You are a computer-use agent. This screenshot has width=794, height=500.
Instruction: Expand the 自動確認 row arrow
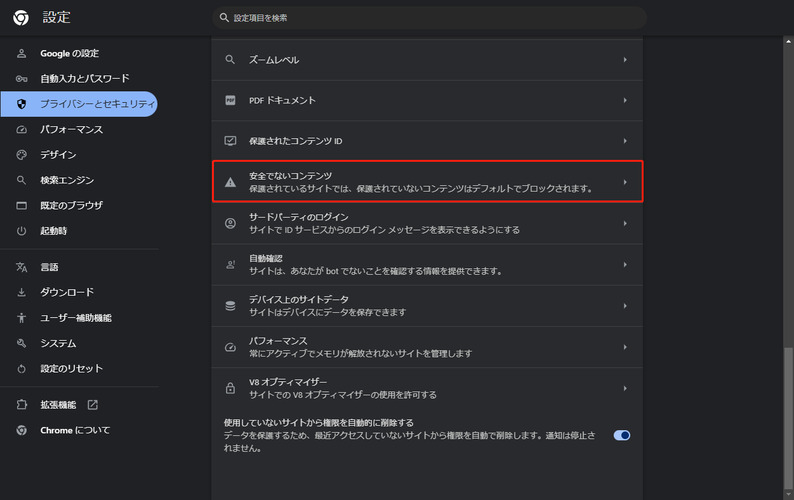(625, 264)
